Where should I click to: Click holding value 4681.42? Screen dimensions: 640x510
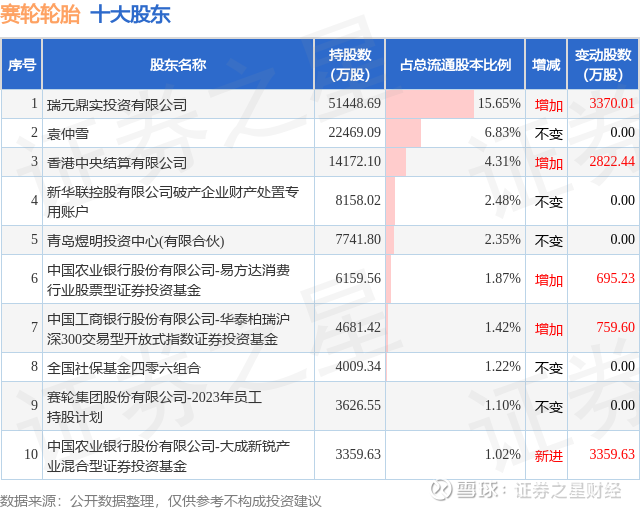[358, 327]
